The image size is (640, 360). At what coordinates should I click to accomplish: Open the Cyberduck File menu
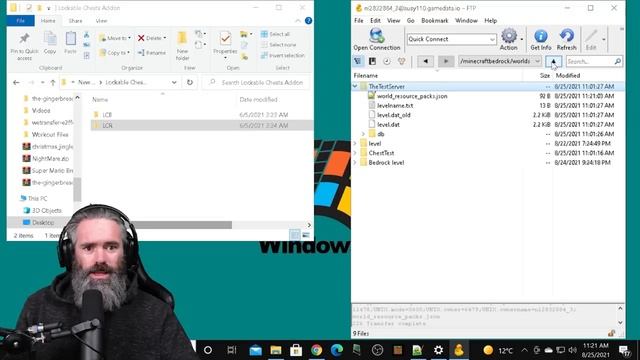(x=358, y=20)
